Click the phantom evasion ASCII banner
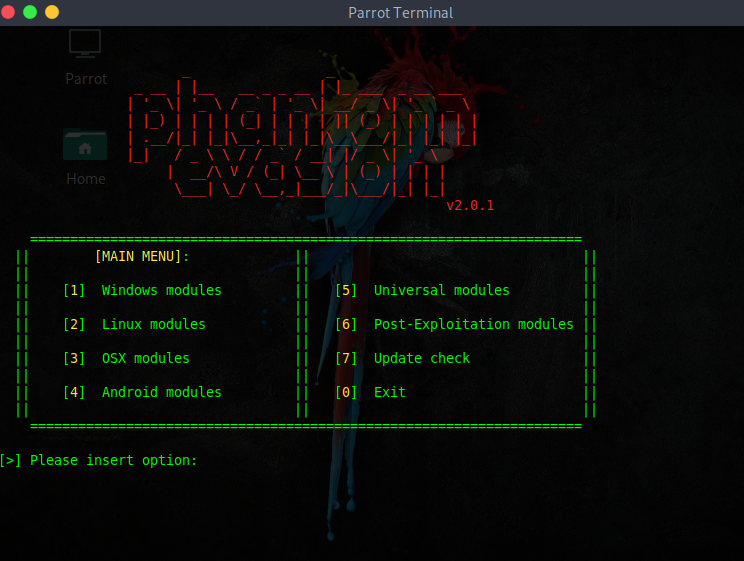The image size is (744, 561). [x=302, y=138]
